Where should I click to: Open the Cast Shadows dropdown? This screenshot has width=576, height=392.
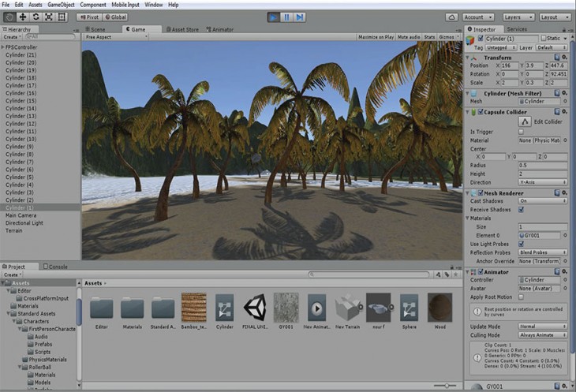[x=542, y=201]
